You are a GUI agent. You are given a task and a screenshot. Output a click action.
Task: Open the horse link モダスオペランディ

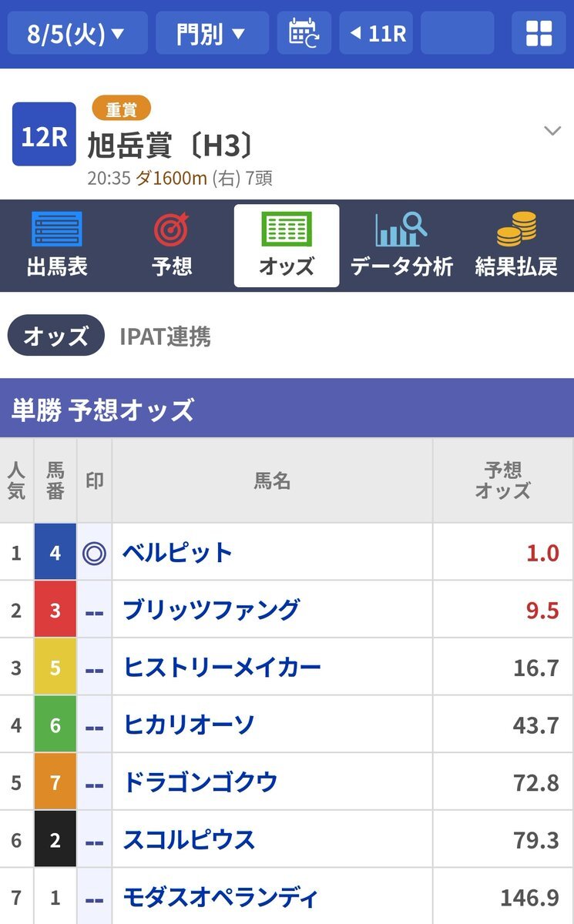220,897
